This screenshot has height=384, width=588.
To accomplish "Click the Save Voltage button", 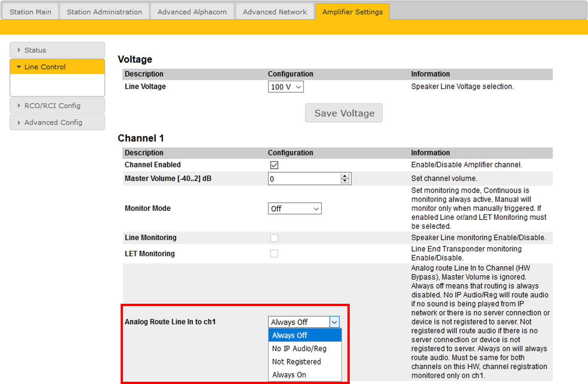I will [x=344, y=113].
